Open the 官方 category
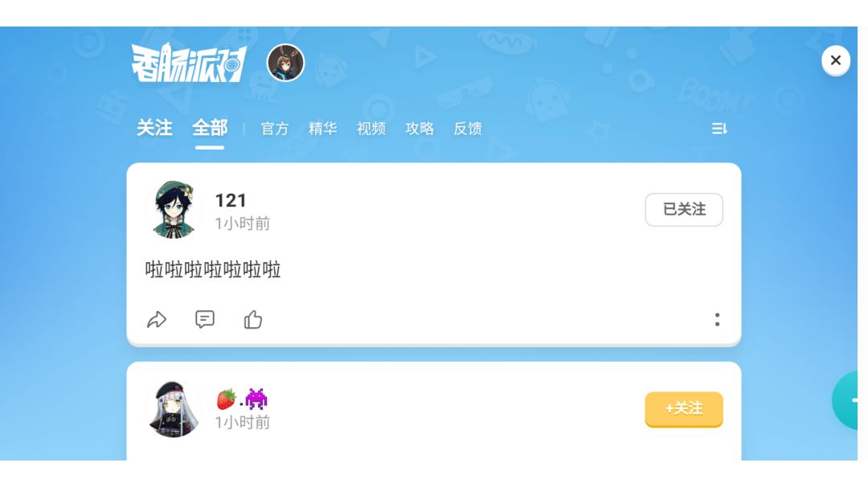Screen dimensions: 868x487 tap(275, 129)
